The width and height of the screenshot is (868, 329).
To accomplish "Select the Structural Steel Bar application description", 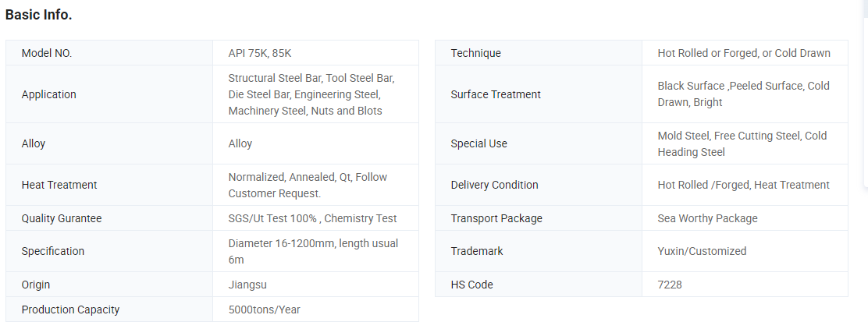I will (x=311, y=94).
